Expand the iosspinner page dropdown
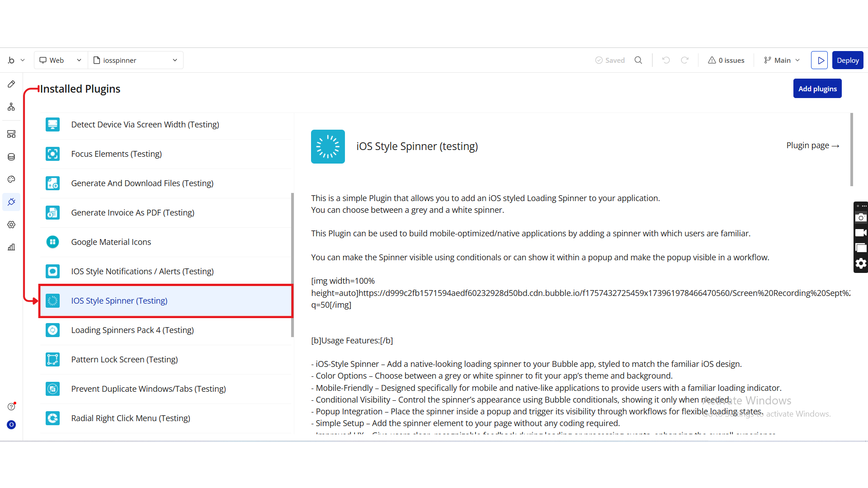868x488 pixels. click(135, 60)
